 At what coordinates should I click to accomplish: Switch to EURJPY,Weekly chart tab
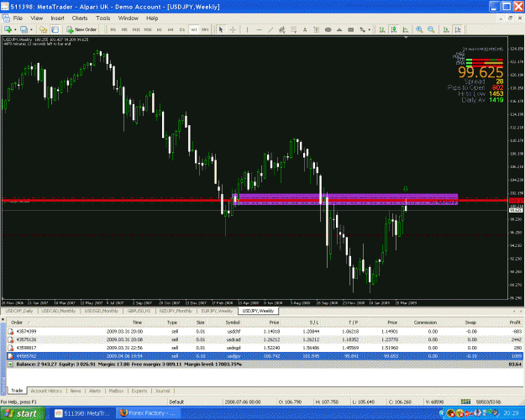click(x=217, y=311)
